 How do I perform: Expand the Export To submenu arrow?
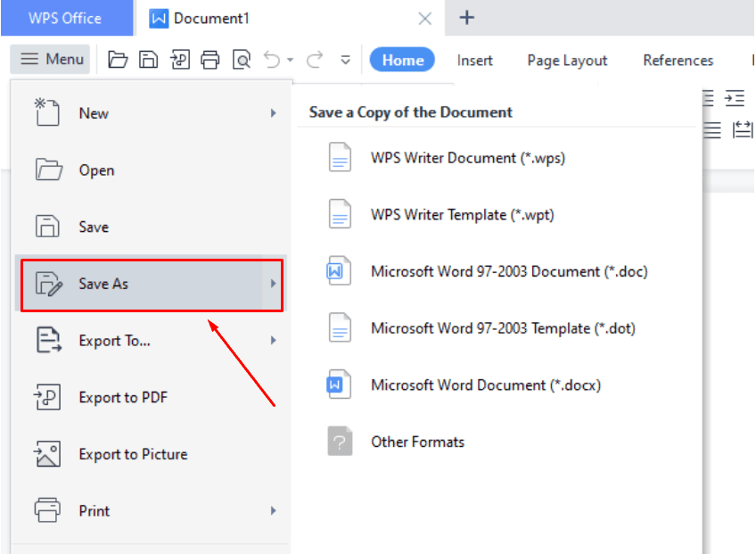(274, 340)
